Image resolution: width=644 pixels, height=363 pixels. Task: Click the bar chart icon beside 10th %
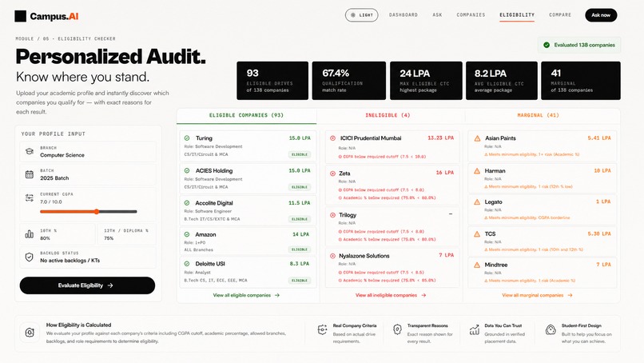click(x=29, y=234)
